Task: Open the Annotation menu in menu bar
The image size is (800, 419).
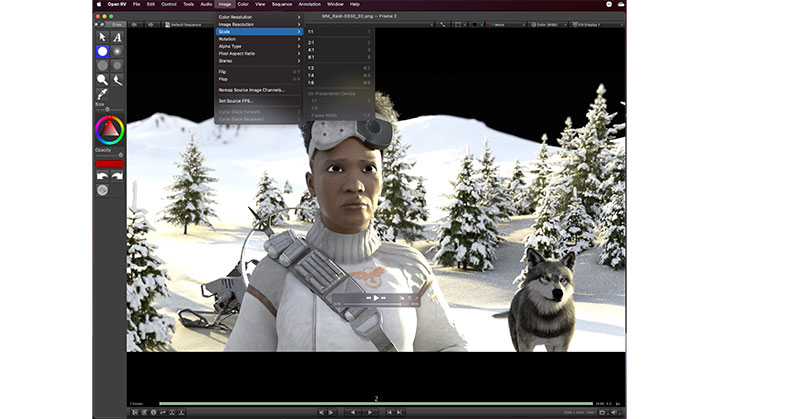Action: tap(310, 4)
